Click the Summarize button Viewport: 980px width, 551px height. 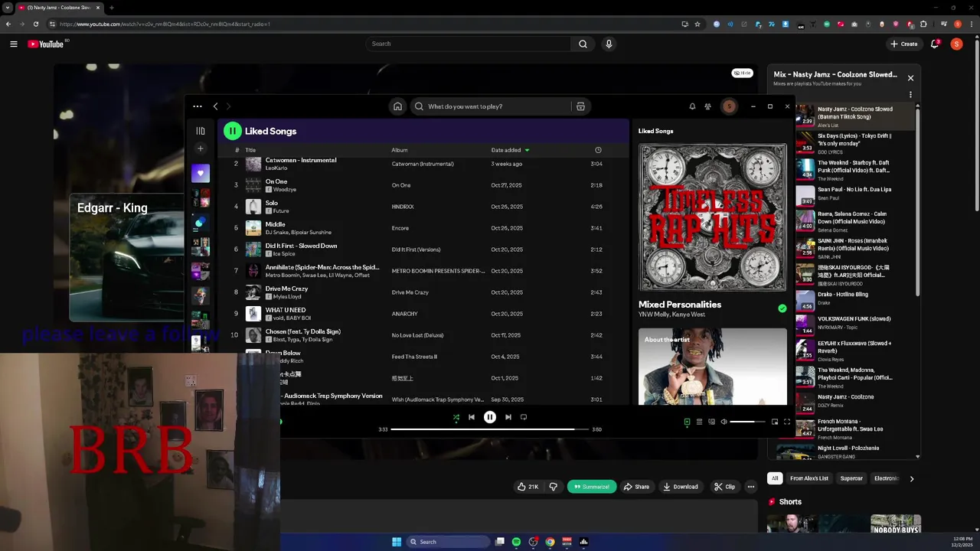pos(592,487)
